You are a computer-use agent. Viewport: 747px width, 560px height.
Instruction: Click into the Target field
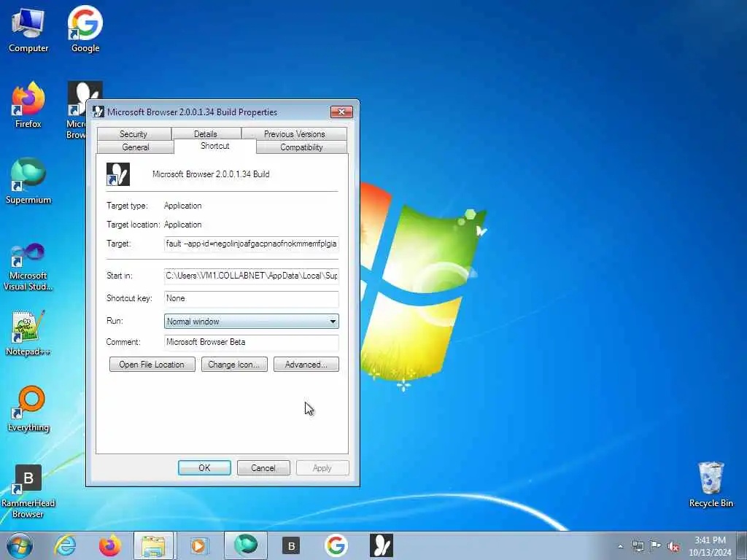pos(251,244)
